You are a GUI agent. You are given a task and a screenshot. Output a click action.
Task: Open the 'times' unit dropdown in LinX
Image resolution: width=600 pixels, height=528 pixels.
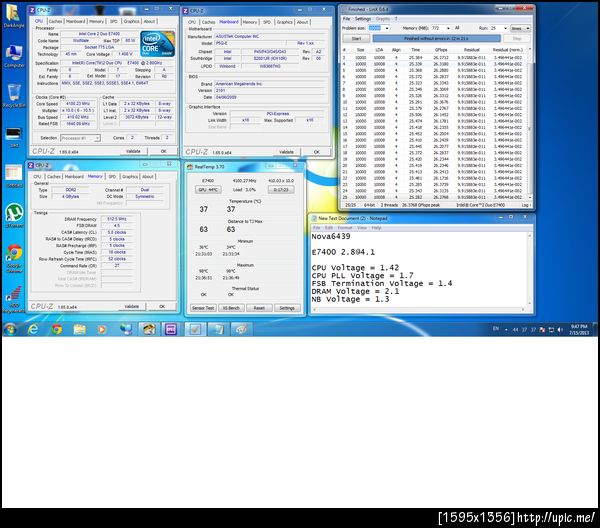pyautogui.click(x=520, y=28)
